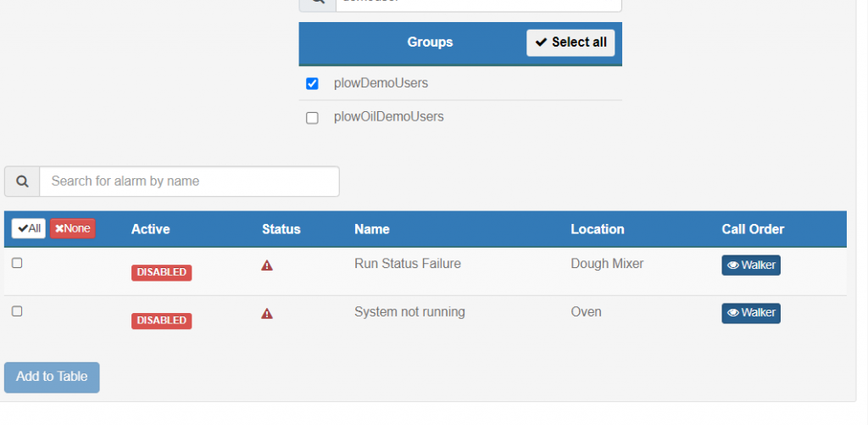This screenshot has width=868, height=425.
Task: Click warning triangle for Run Status Failure
Action: (267, 266)
